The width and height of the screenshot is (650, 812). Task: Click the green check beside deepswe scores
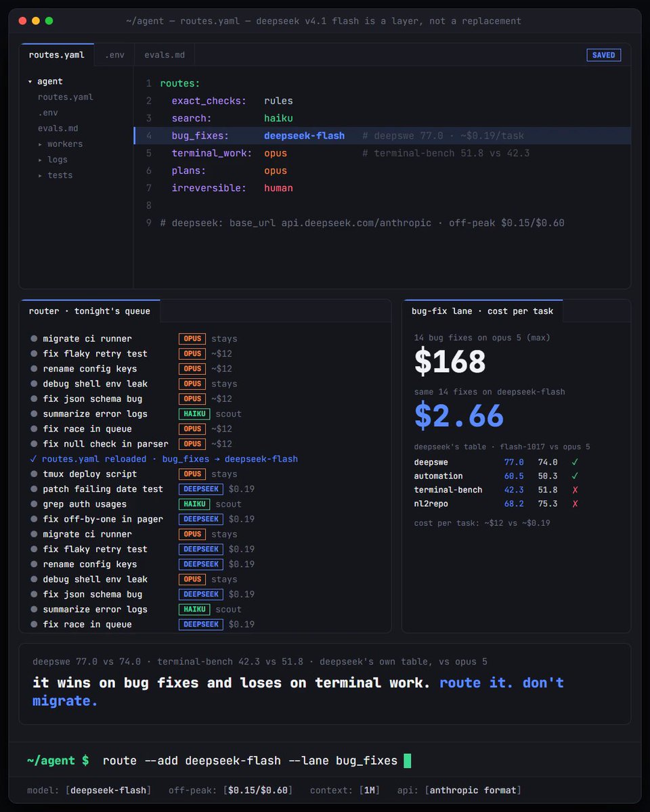coord(575,462)
